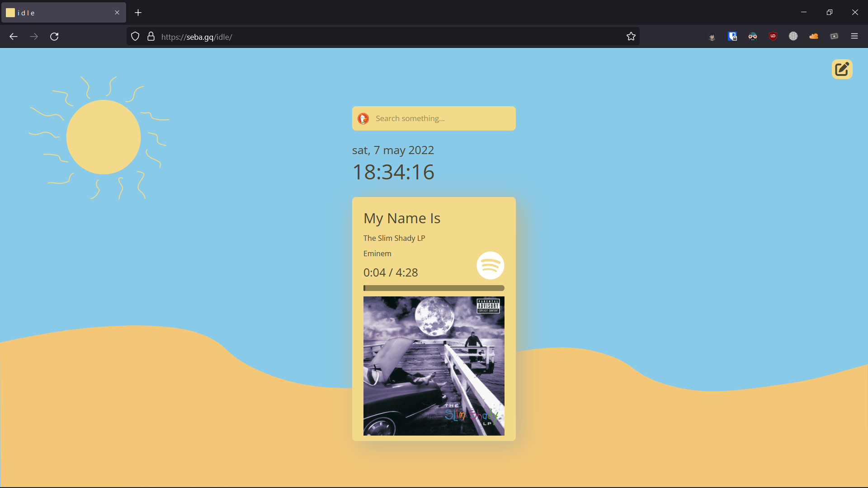Viewport: 868px width, 488px height.
Task: Click the tracking protection shield icon
Action: click(135, 37)
